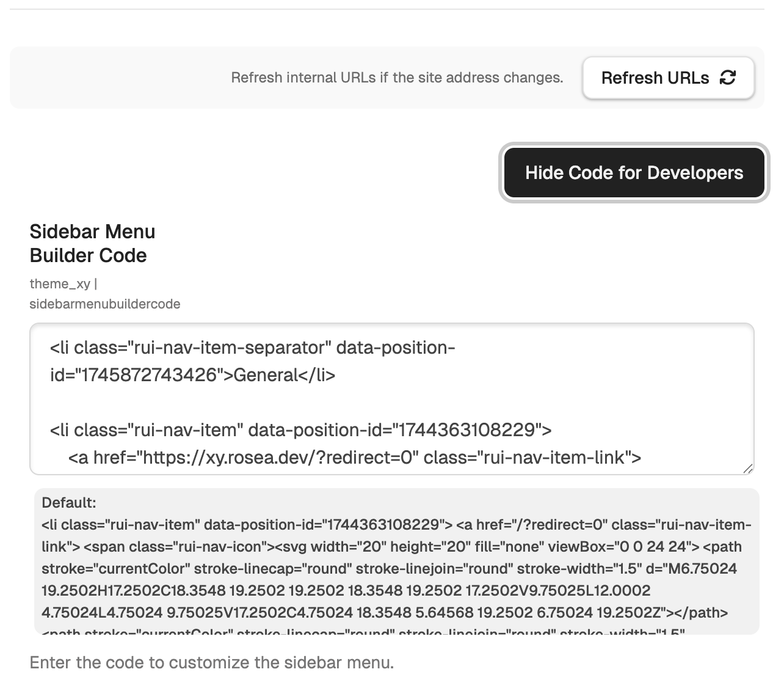Hide the code for developers
The height and width of the screenshot is (694, 784).
coord(634,173)
